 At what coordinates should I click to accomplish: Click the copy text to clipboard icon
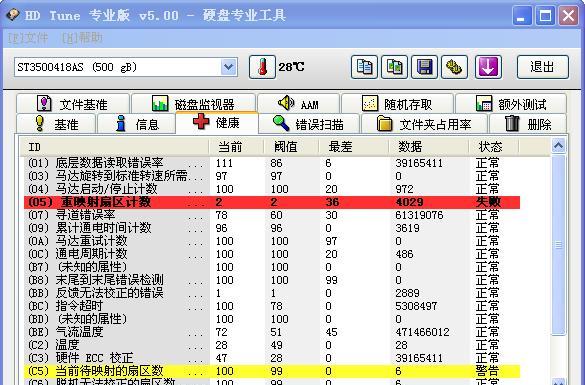tap(364, 67)
